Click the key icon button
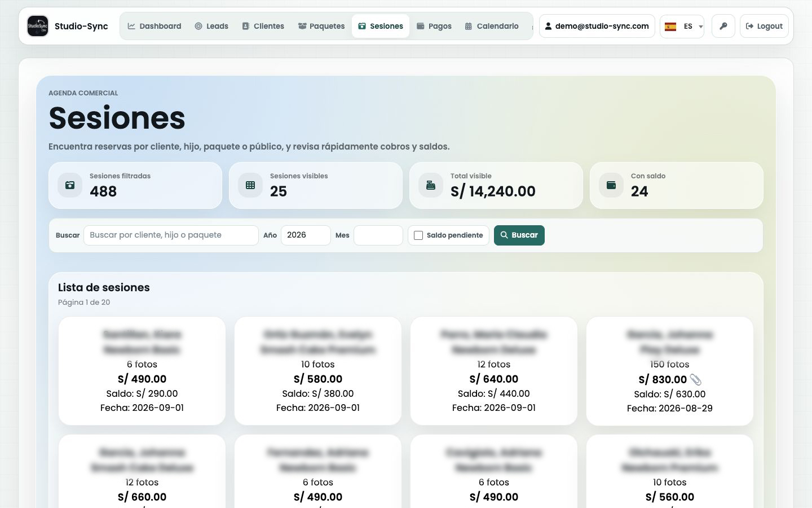 [x=723, y=26]
